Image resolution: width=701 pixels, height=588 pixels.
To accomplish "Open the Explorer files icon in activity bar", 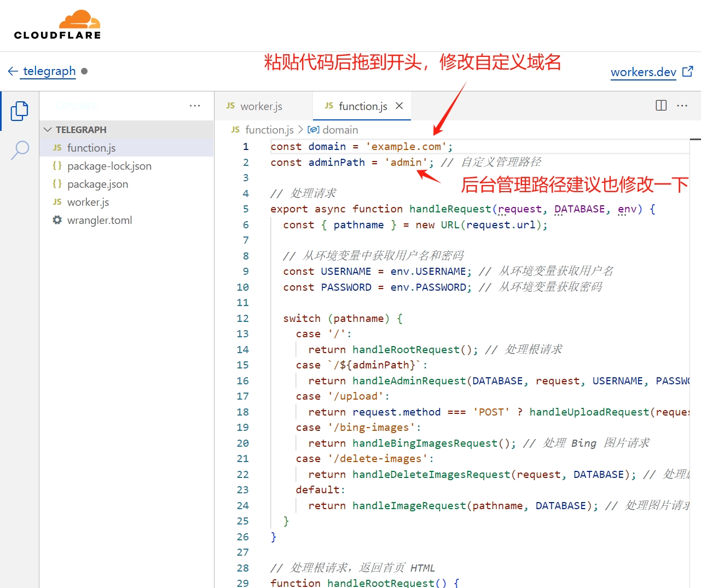I will click(x=20, y=111).
